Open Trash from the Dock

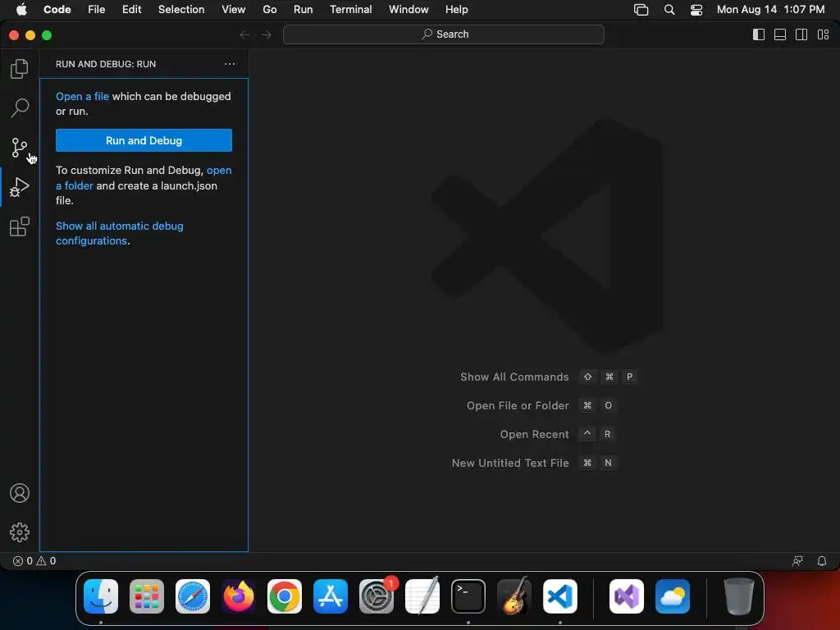click(x=739, y=596)
